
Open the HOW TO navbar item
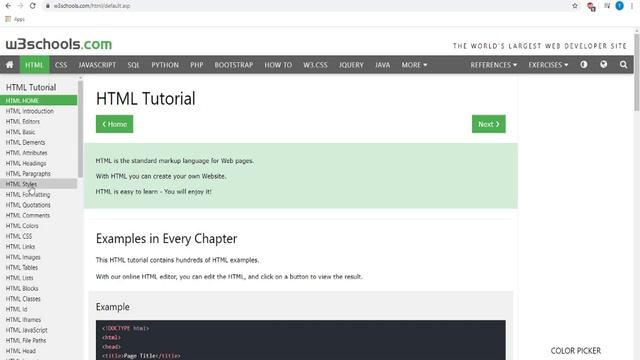pos(278,64)
